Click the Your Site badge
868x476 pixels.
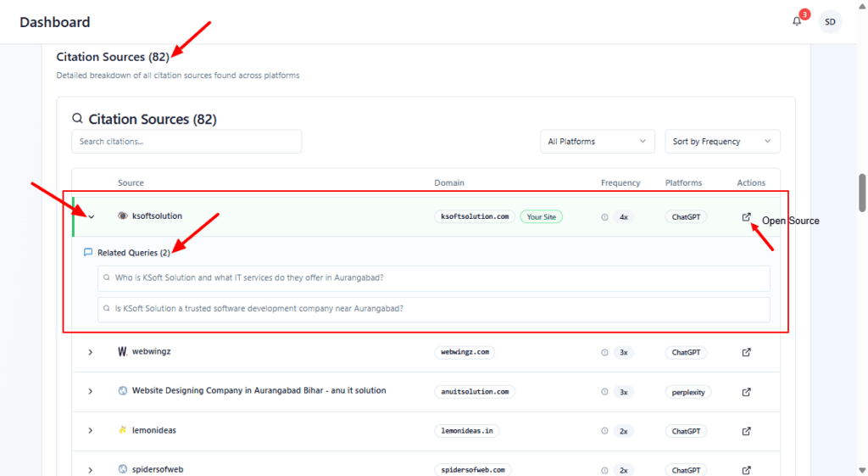(541, 217)
